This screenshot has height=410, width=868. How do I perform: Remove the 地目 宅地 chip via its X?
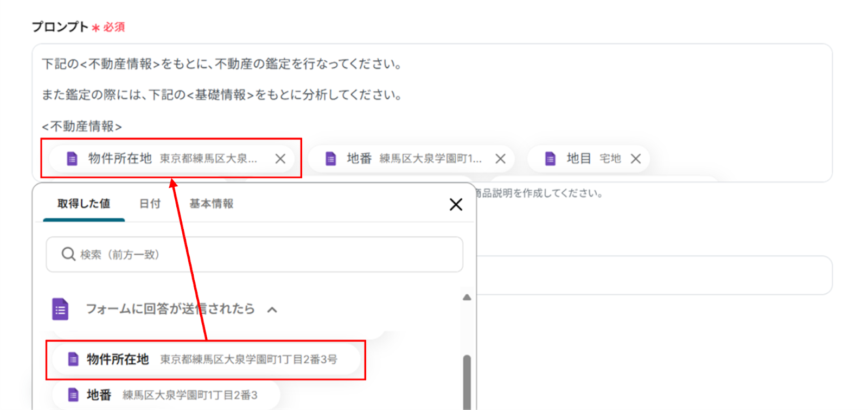[635, 159]
